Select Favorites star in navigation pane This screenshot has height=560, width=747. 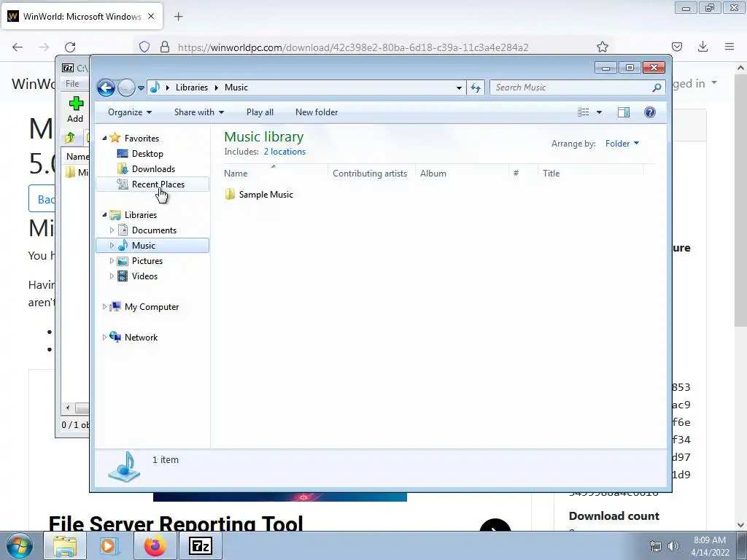tap(115, 138)
